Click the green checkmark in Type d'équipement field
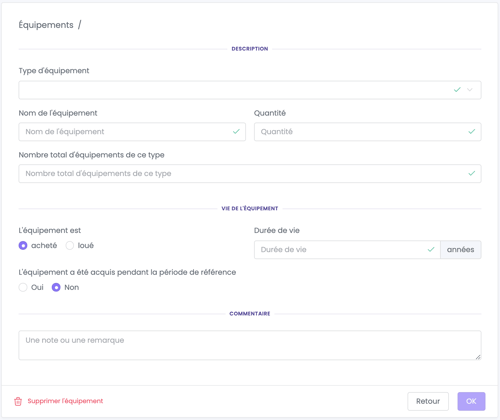 pyautogui.click(x=457, y=90)
